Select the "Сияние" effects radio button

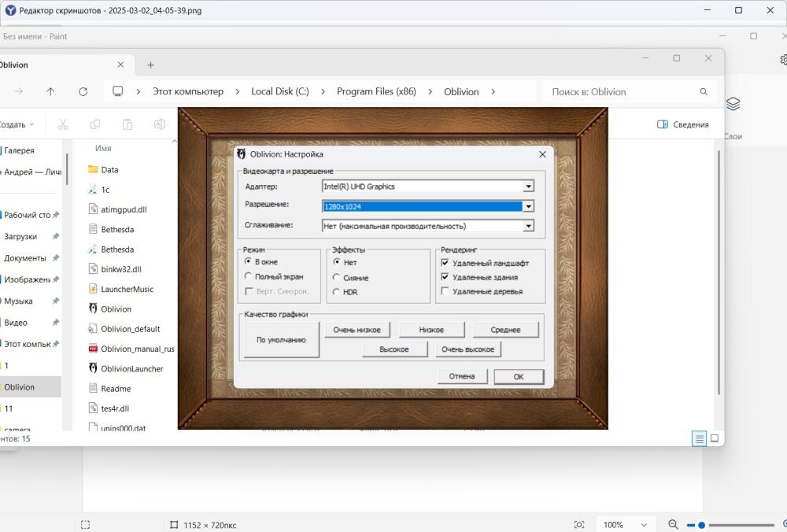point(337,277)
